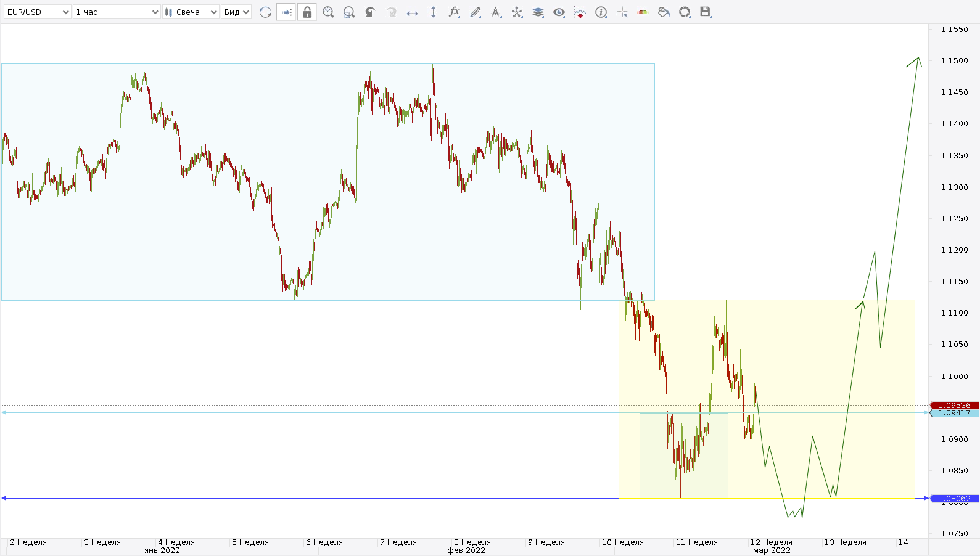Toggle auto-scroll to latest candle

[286, 12]
